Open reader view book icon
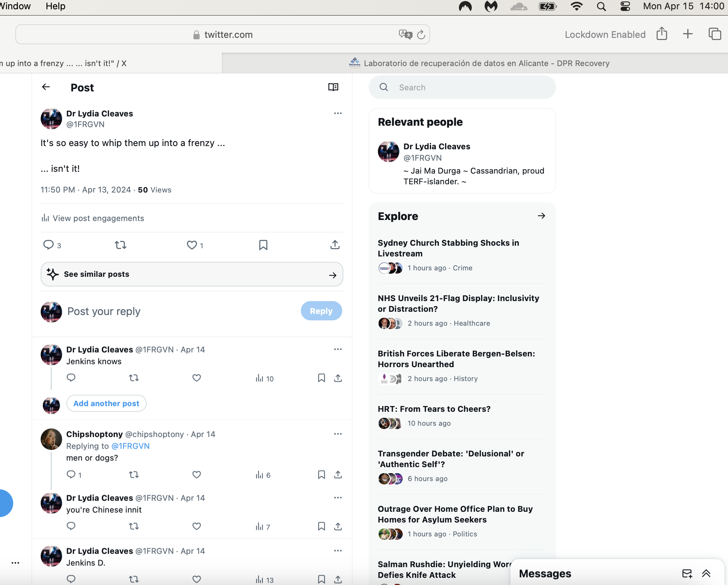Screen dimensions: 728x585 333,87
